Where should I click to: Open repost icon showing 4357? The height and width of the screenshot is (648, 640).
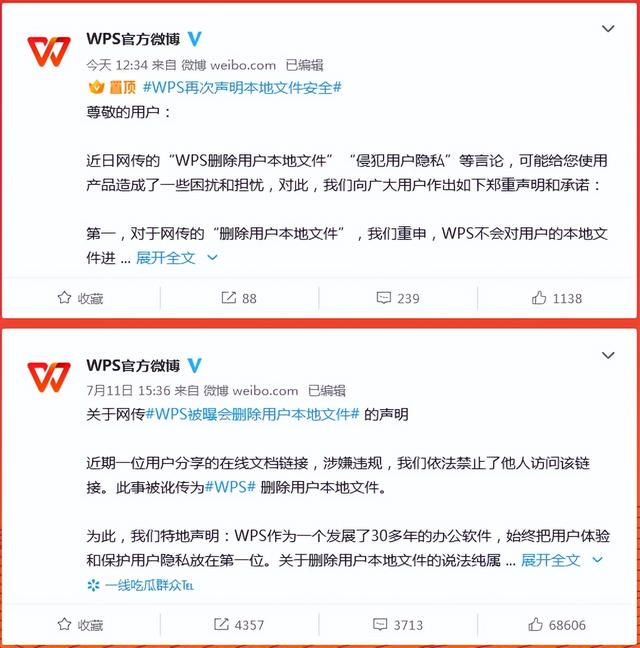[x=221, y=624]
